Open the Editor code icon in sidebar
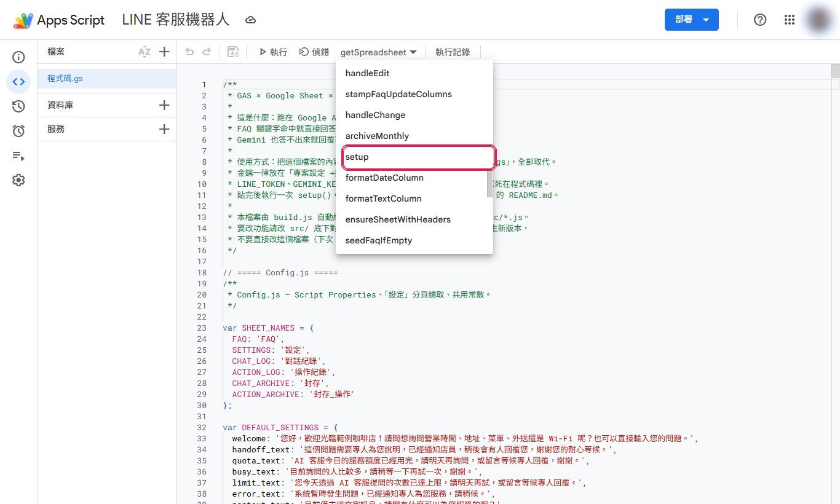Screen dimensions: 840x504 [18, 82]
